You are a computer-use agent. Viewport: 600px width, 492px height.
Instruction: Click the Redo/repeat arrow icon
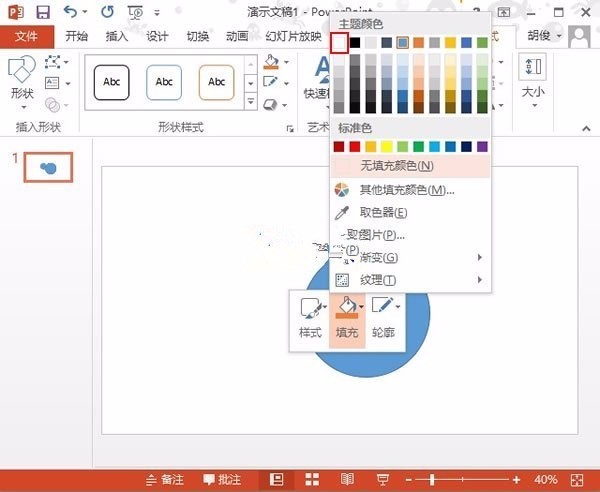tap(108, 12)
